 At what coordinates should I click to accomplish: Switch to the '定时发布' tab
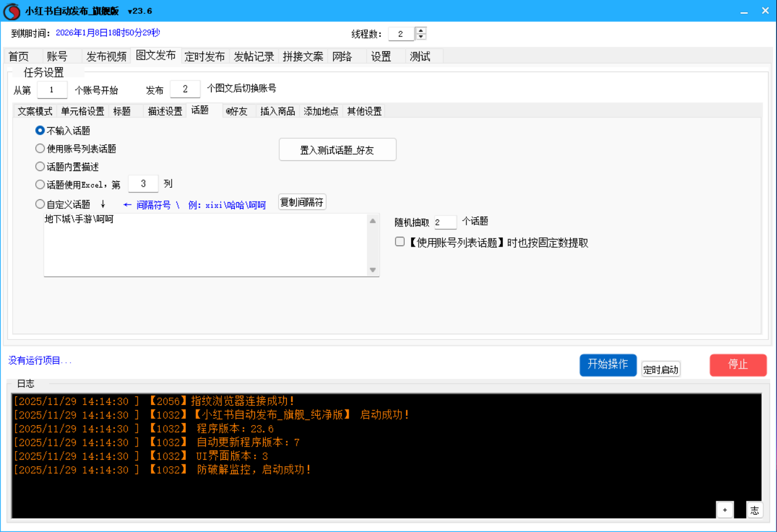pos(205,57)
